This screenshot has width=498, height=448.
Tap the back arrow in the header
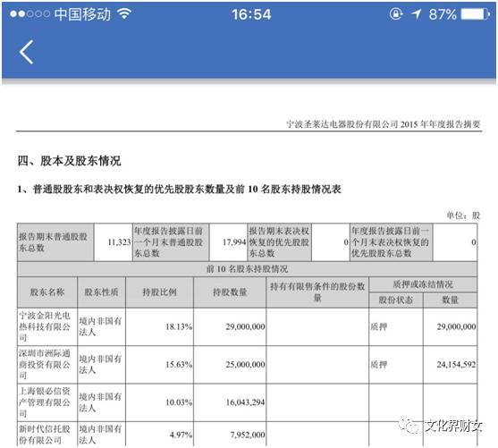(x=26, y=52)
